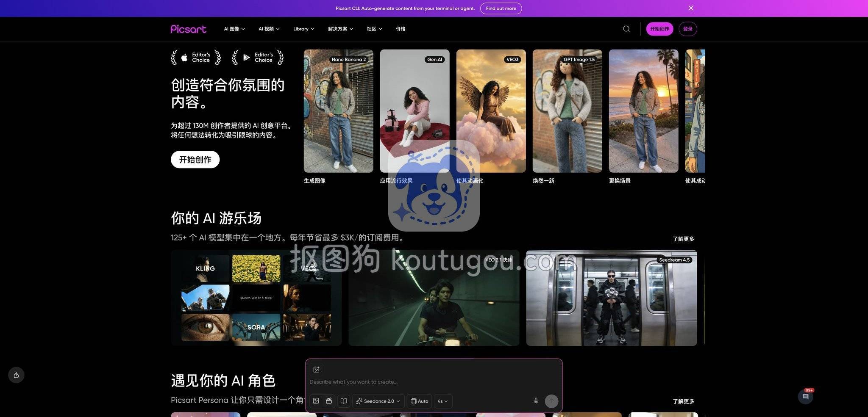868x417 pixels.
Task: Open the 更换场景 sunset beach card
Action: tap(643, 111)
